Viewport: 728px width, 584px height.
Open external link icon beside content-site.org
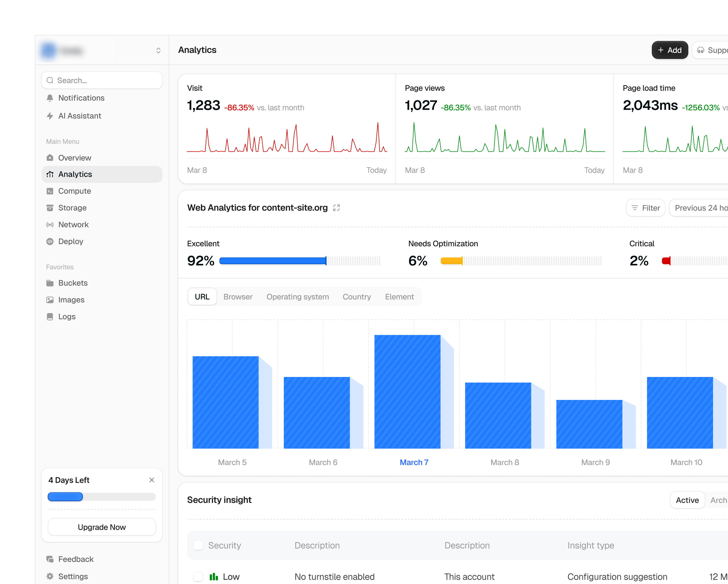coord(336,208)
